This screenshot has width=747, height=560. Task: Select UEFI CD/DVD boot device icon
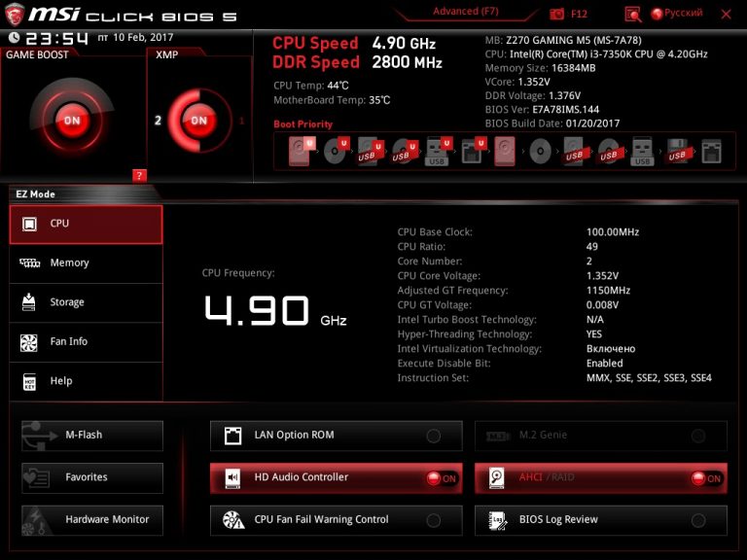coord(336,151)
